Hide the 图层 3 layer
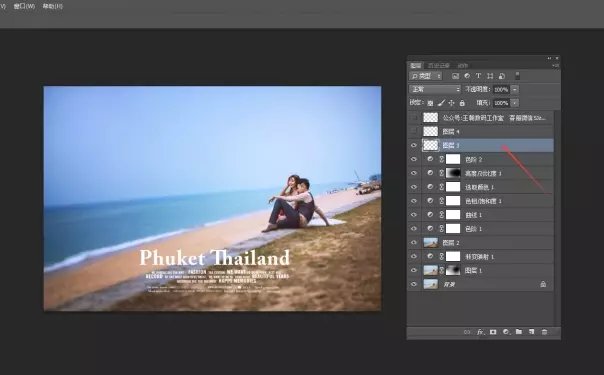The width and height of the screenshot is (604, 375). (x=414, y=146)
